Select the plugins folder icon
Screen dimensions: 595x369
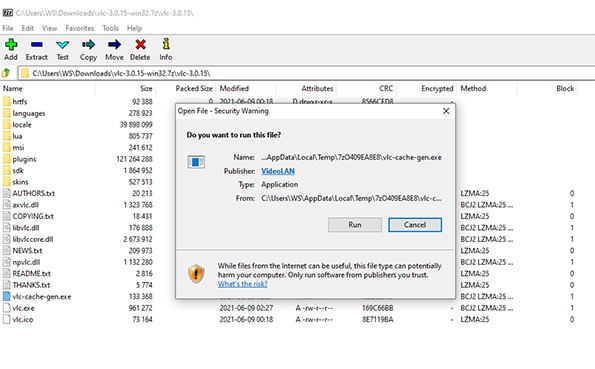(x=6, y=159)
